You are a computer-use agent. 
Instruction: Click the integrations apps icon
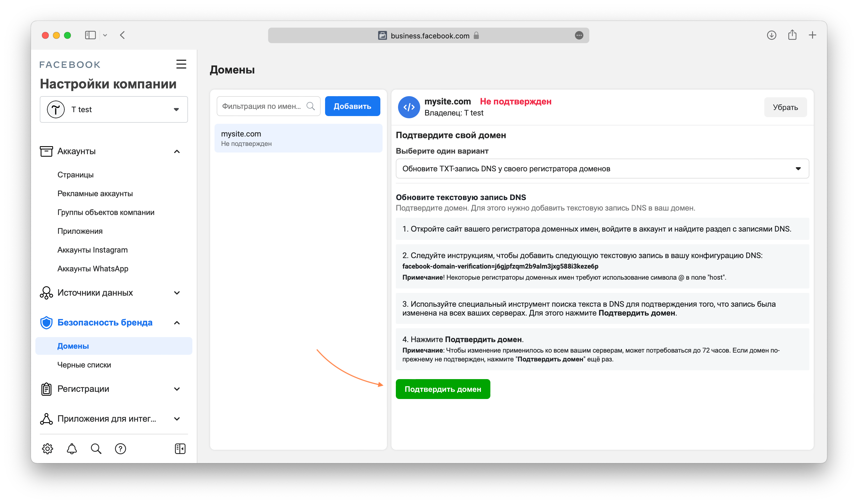point(46,419)
